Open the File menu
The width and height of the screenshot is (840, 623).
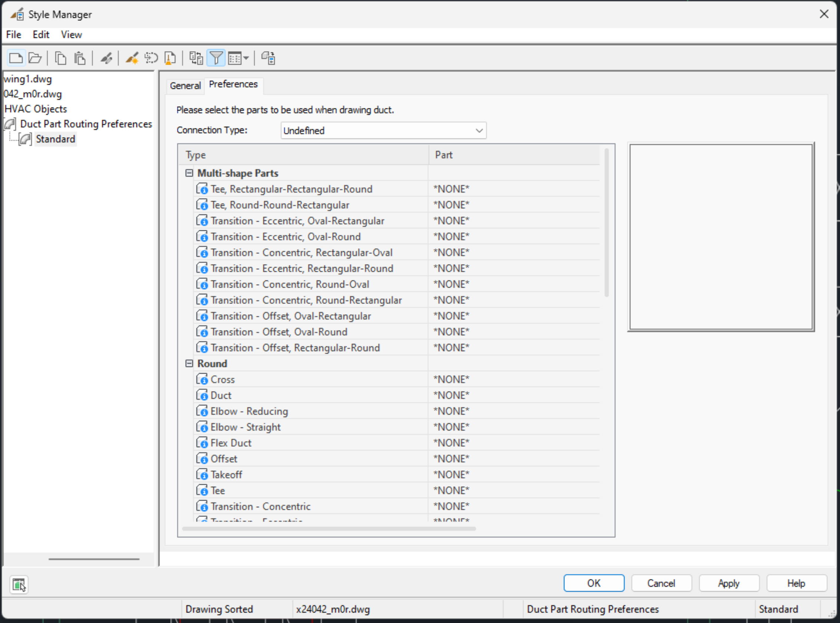(x=14, y=35)
